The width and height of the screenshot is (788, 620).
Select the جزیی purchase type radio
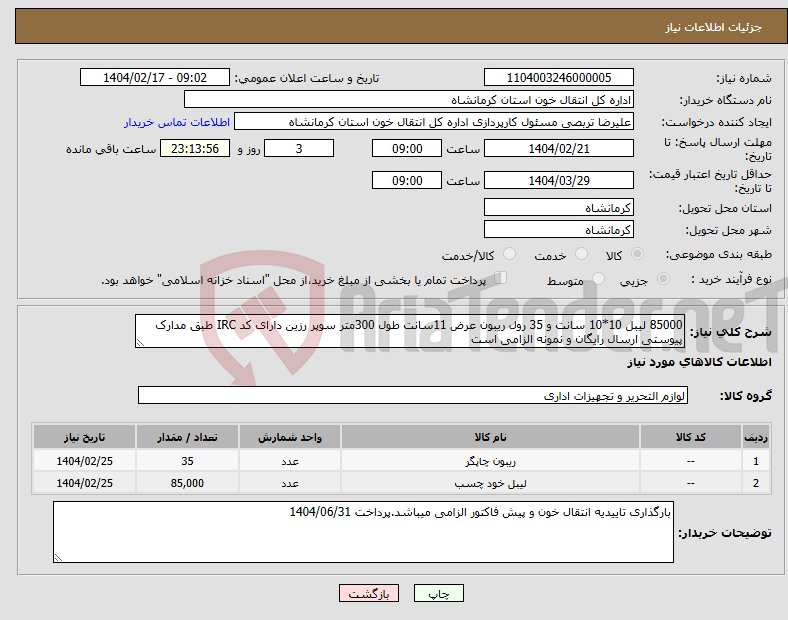[663, 278]
